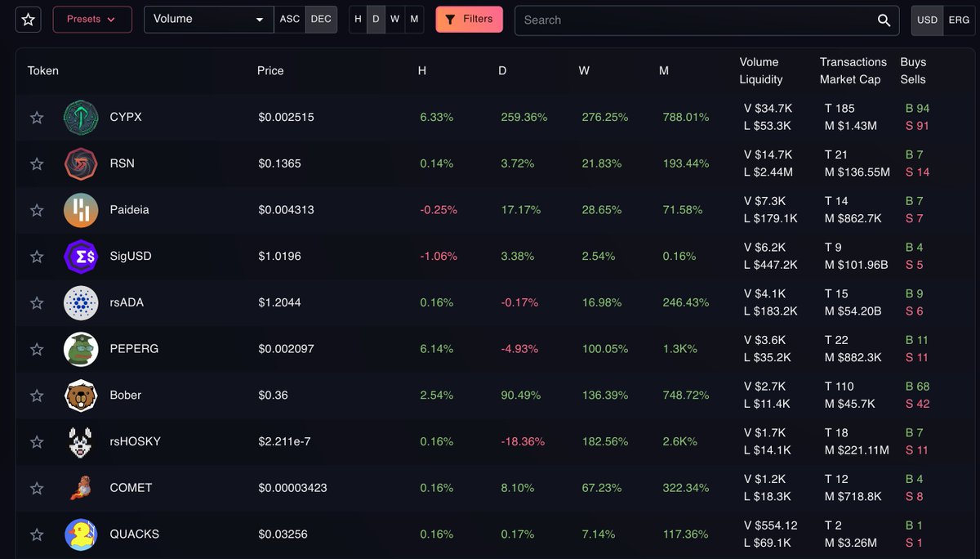Open the favorites star button in toolbar
Image resolution: width=980 pixels, height=559 pixels.
tap(29, 20)
